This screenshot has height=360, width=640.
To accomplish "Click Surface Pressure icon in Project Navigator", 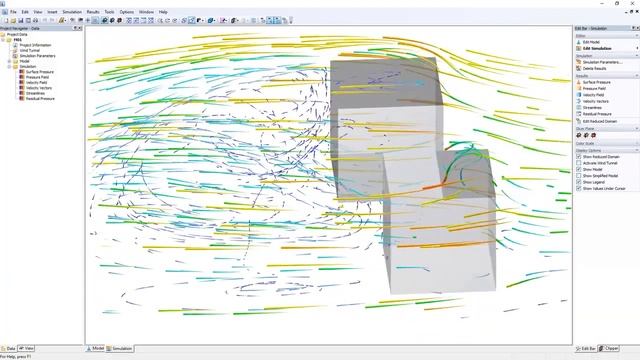I will click(22, 72).
